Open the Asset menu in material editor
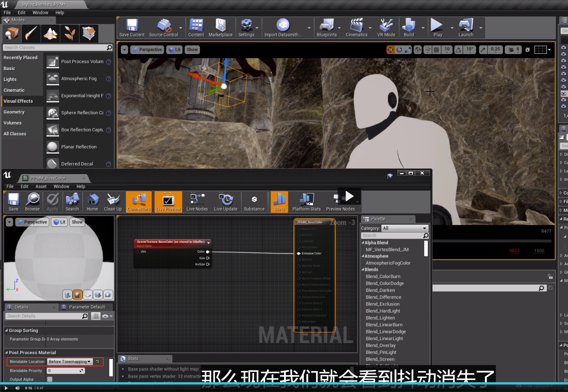The height and width of the screenshot is (392, 568). tap(41, 186)
